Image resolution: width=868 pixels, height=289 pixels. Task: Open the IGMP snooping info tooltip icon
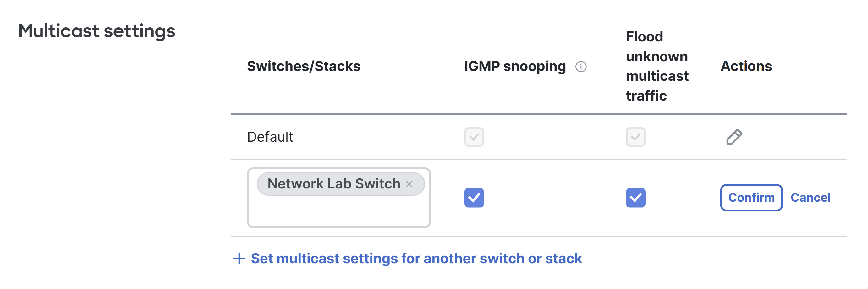pos(580,67)
